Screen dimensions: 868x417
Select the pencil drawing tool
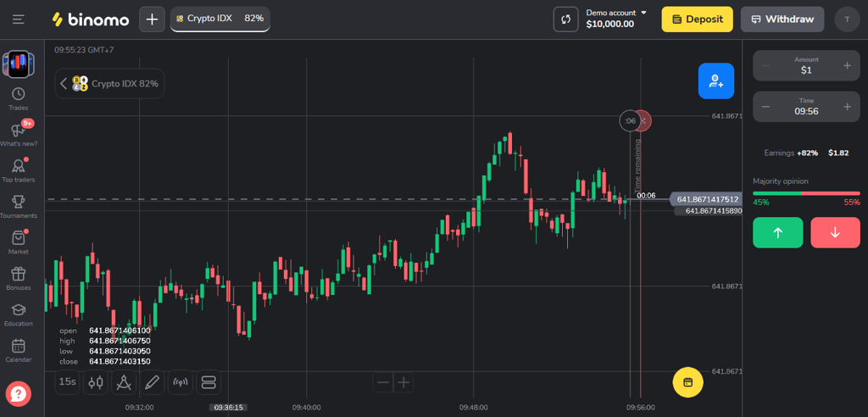click(x=153, y=382)
